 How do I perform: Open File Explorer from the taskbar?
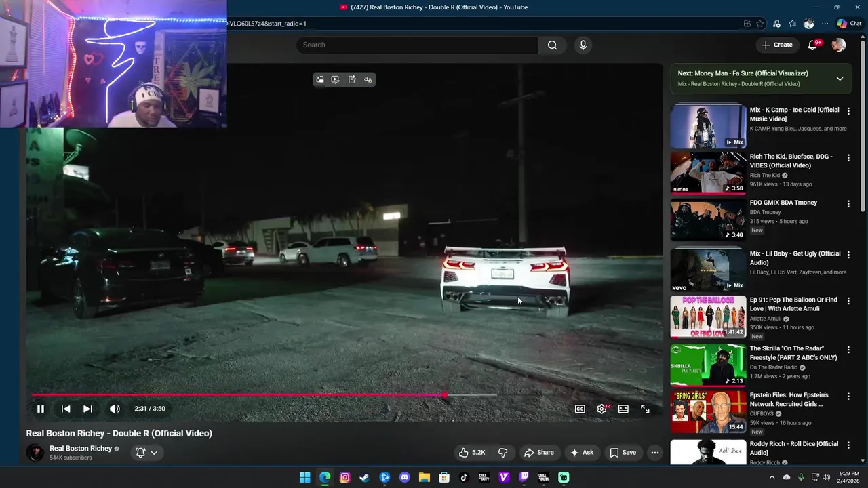click(425, 477)
